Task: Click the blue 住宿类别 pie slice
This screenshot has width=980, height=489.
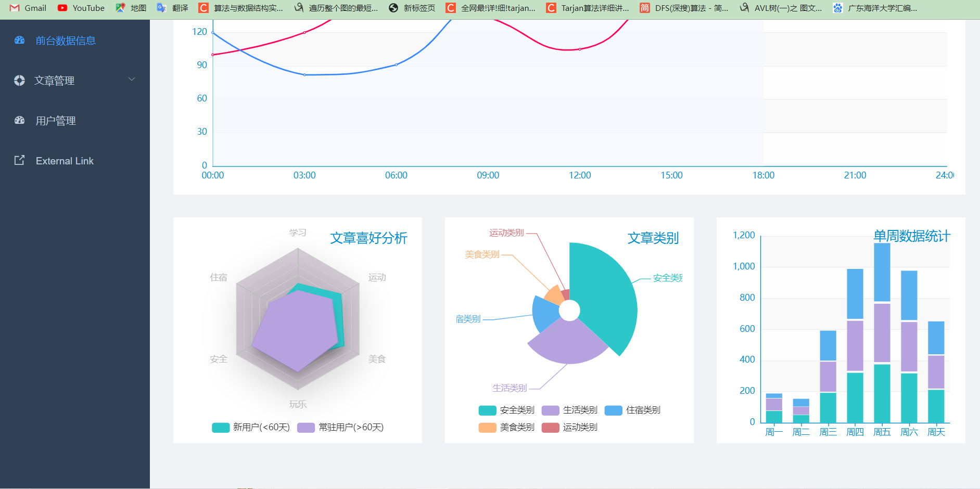Action: pyautogui.click(x=545, y=313)
